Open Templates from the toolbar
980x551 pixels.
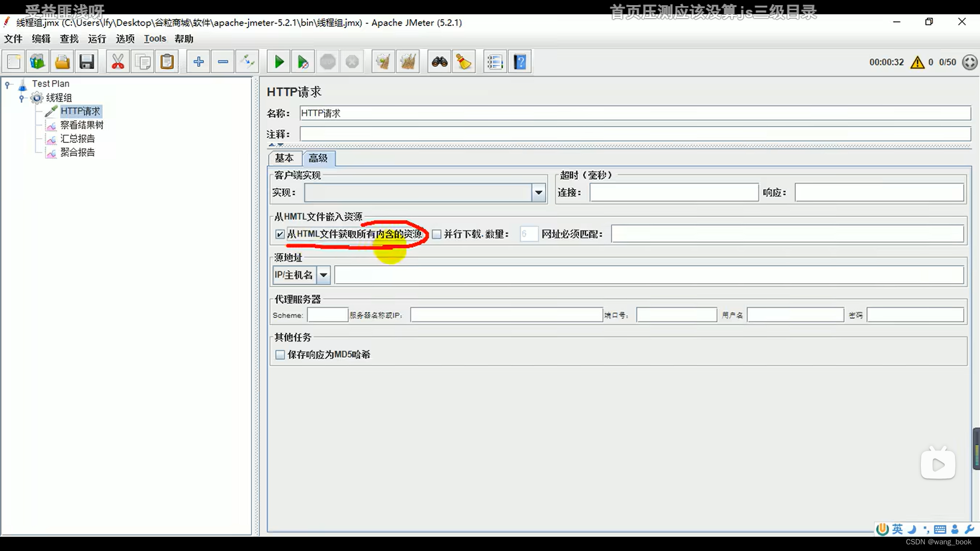[38, 62]
